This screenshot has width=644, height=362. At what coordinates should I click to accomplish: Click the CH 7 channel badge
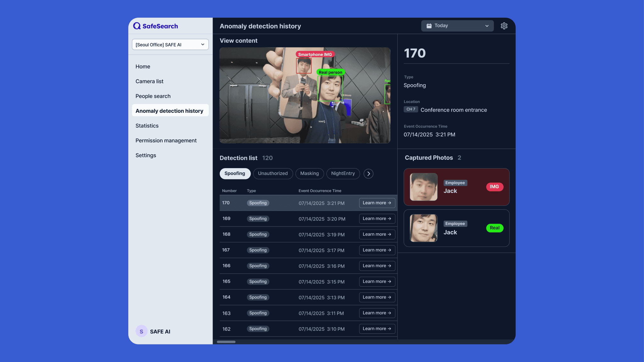[411, 109]
